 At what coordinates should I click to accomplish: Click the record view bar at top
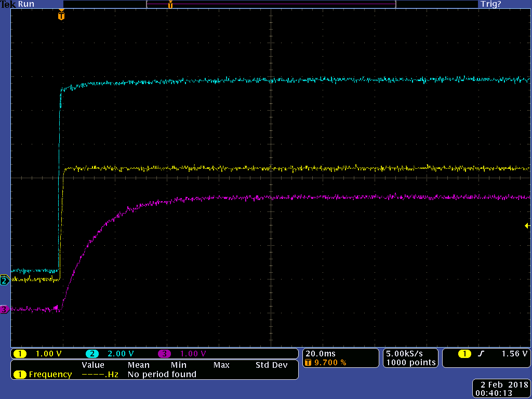271,4
